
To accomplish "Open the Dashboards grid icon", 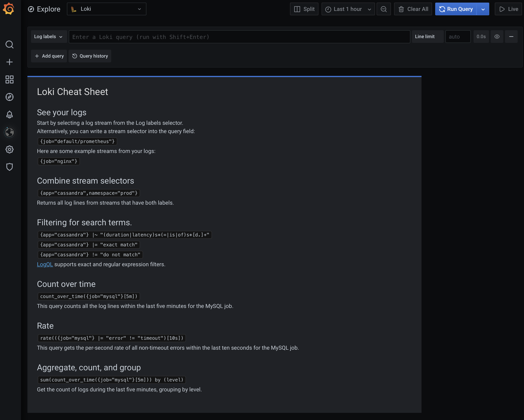I will pyautogui.click(x=10, y=79).
